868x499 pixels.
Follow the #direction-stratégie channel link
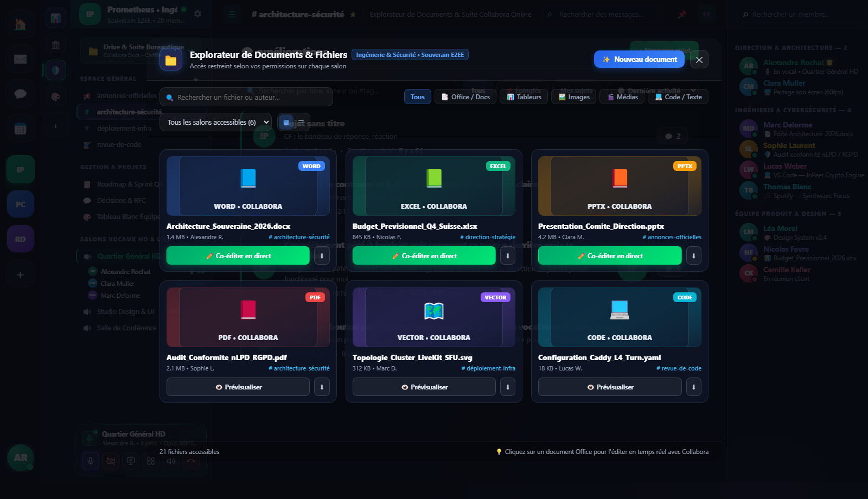[488, 237]
